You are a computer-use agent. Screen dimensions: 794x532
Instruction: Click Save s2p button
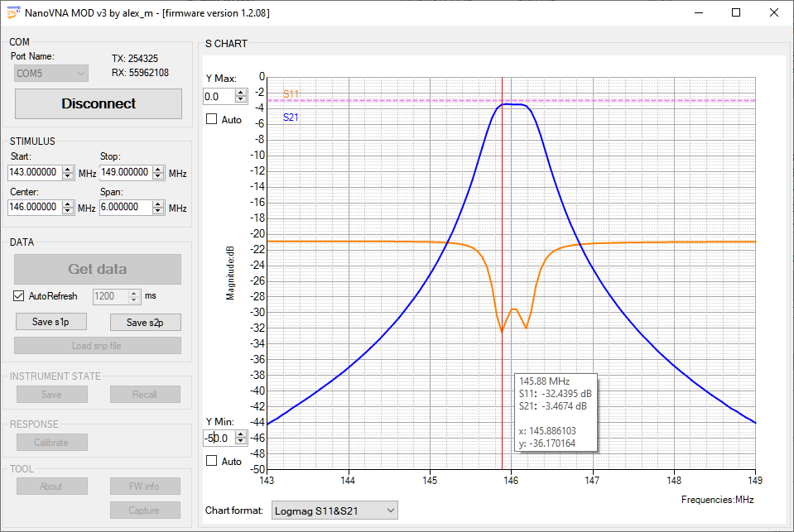click(145, 323)
